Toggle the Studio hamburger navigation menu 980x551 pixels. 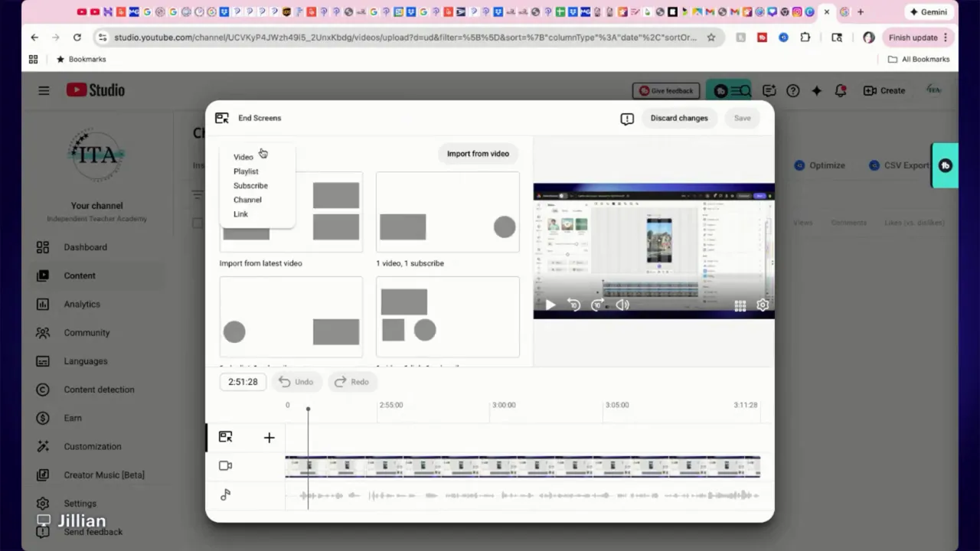(x=44, y=90)
